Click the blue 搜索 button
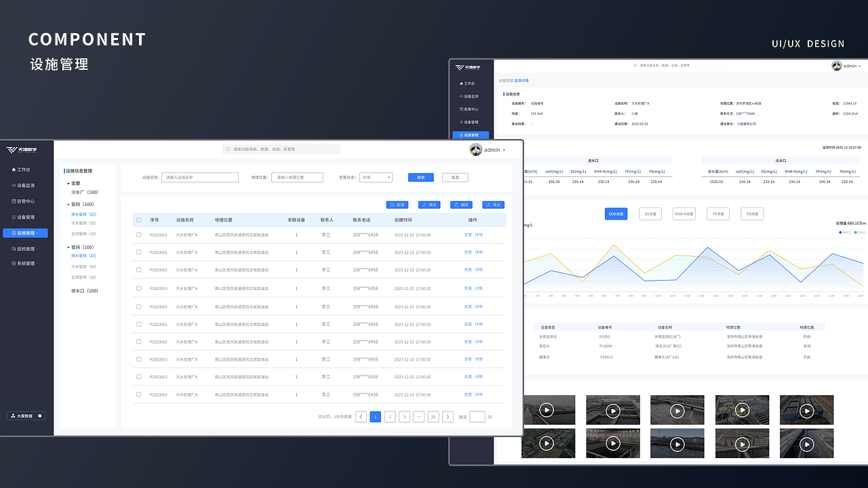The width and height of the screenshot is (868, 488). pyautogui.click(x=421, y=178)
